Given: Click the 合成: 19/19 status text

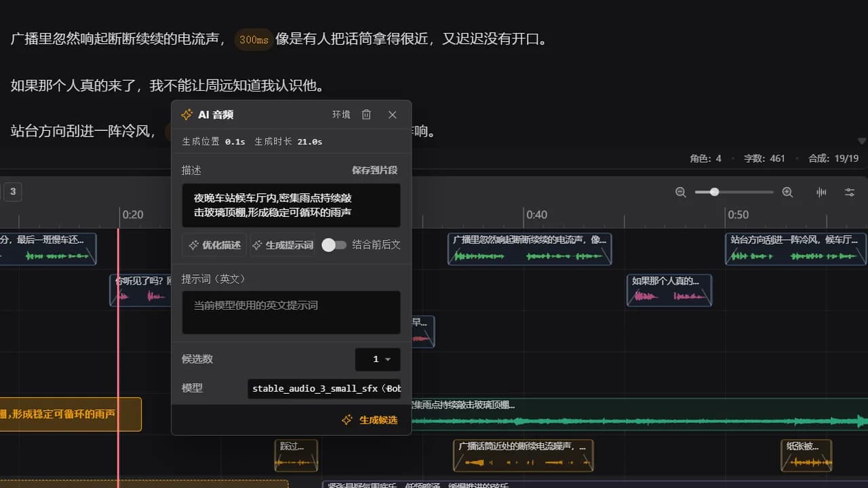Looking at the screenshot, I should [833, 159].
